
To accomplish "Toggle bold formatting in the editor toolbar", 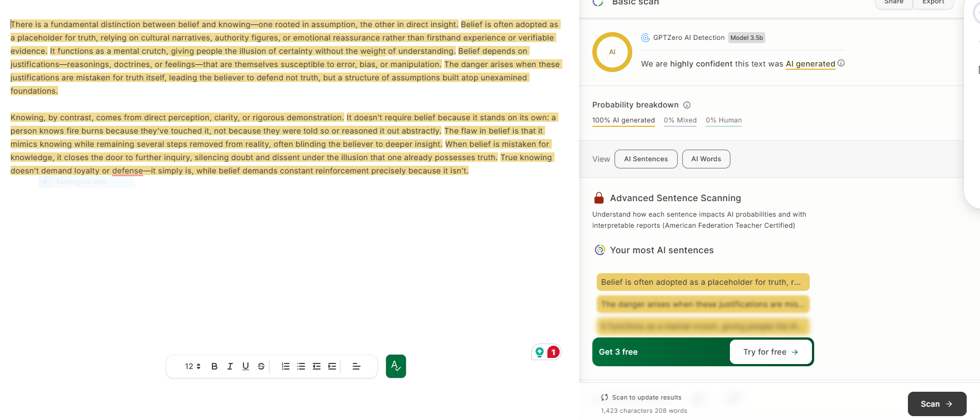I will [215, 366].
